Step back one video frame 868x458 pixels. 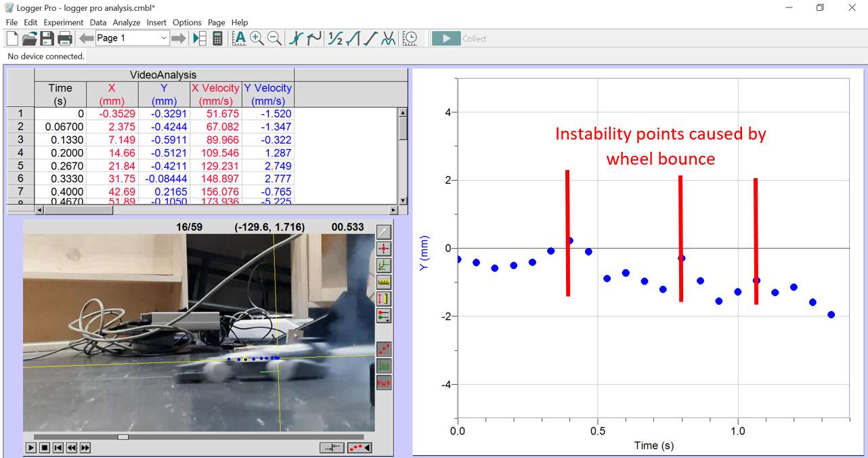[x=72, y=448]
